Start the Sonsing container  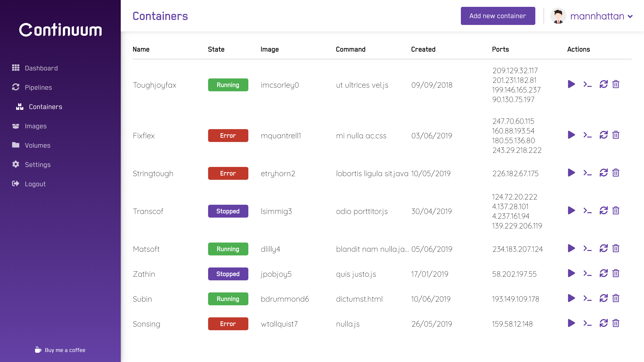(x=571, y=323)
